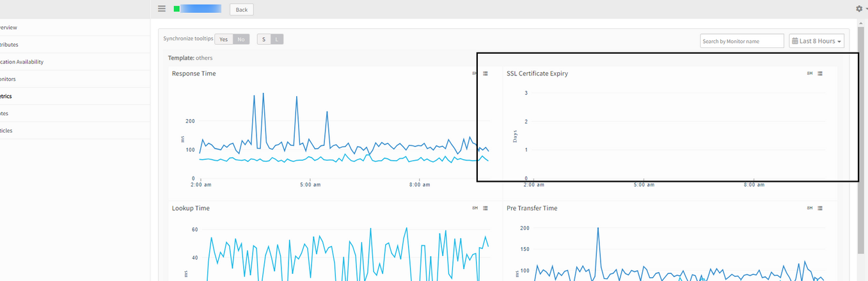Click the settings gear icon
This screenshot has width=868, height=281.
(x=859, y=9)
